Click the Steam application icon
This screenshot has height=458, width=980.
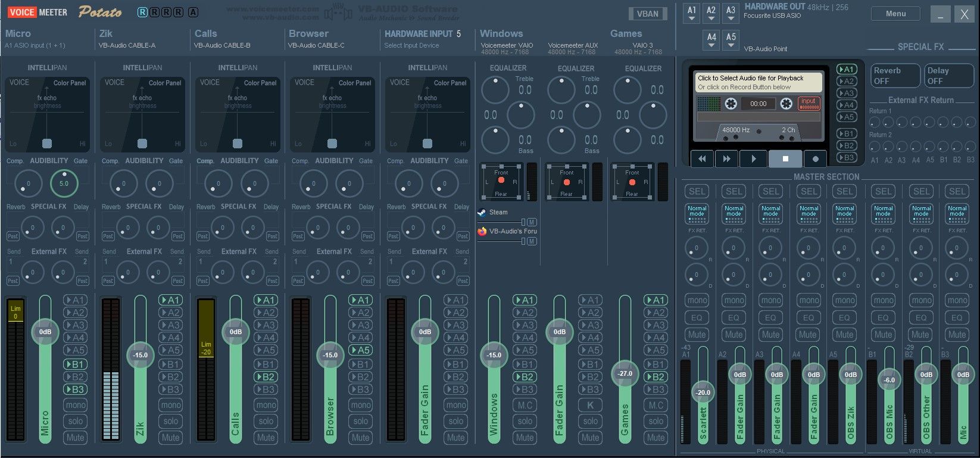(482, 212)
